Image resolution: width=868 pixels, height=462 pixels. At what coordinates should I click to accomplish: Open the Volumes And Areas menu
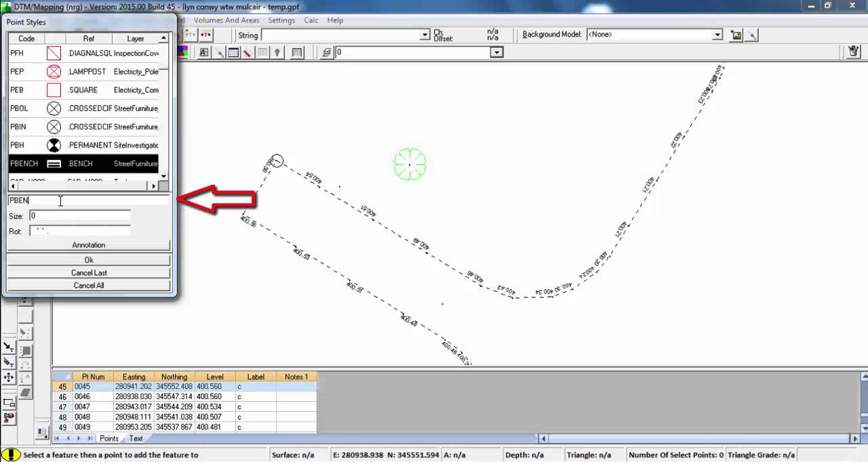coord(226,20)
